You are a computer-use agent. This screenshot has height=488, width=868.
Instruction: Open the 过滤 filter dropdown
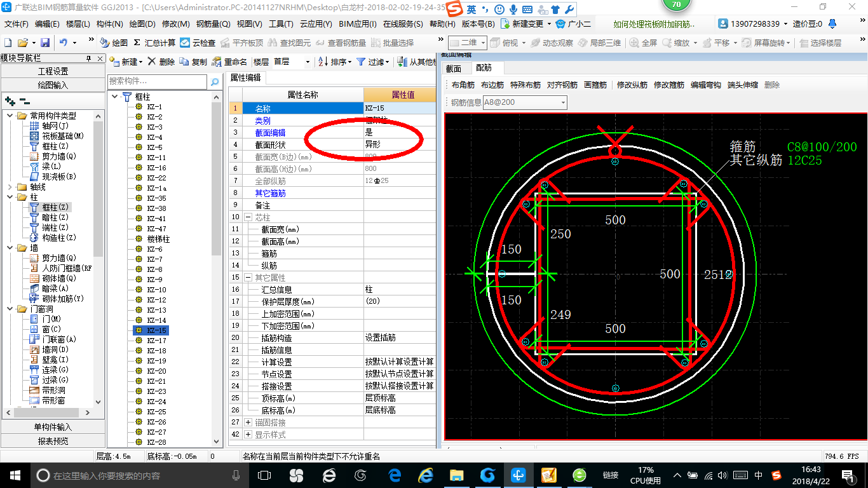[373, 62]
